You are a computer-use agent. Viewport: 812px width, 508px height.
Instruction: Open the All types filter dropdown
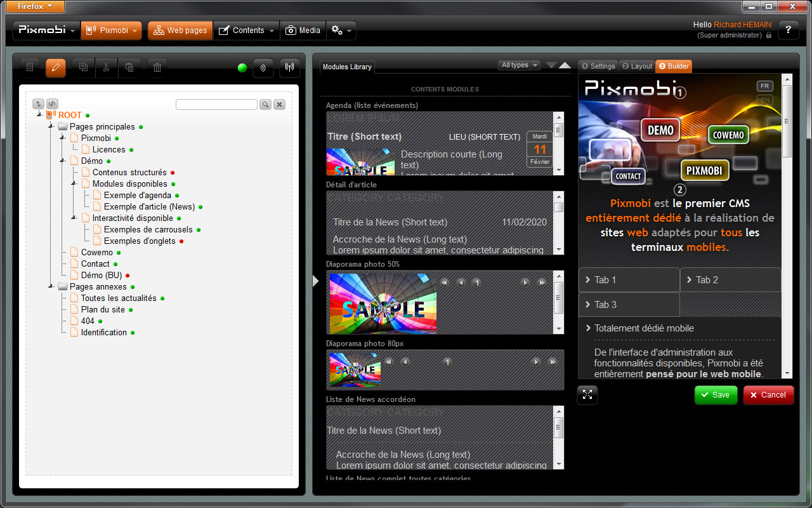coord(519,65)
